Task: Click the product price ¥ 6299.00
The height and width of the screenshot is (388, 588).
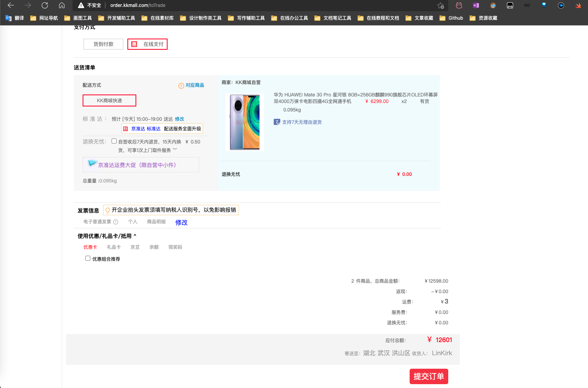Action: [377, 101]
